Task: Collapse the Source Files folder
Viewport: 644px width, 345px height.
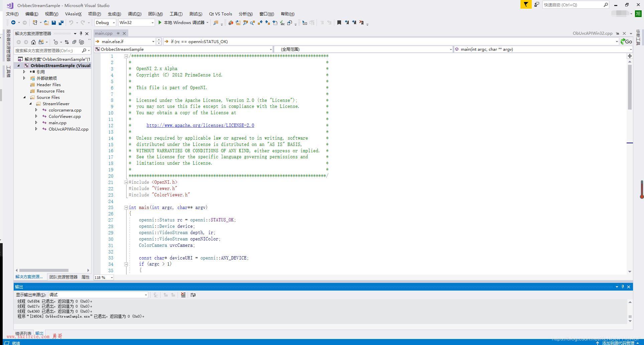Action: pyautogui.click(x=24, y=98)
